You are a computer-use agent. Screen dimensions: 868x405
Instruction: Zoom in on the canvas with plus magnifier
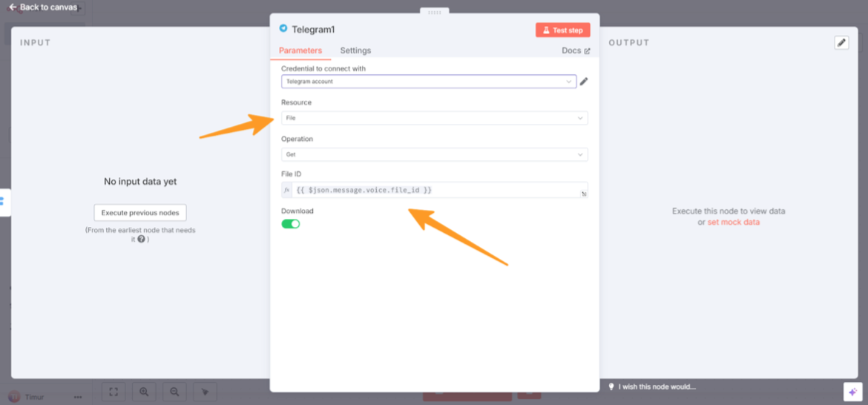144,391
